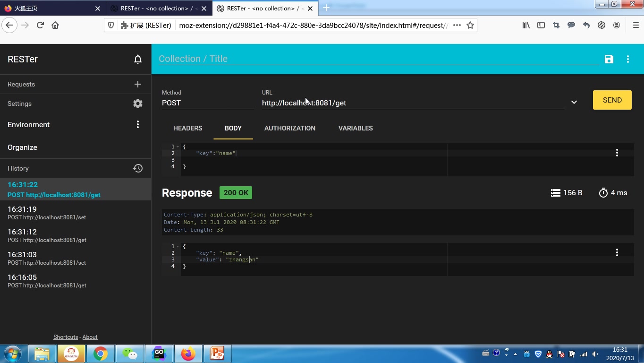Collapse line 1 fold in response body
Screen dimensions: 644x363
point(178,246)
